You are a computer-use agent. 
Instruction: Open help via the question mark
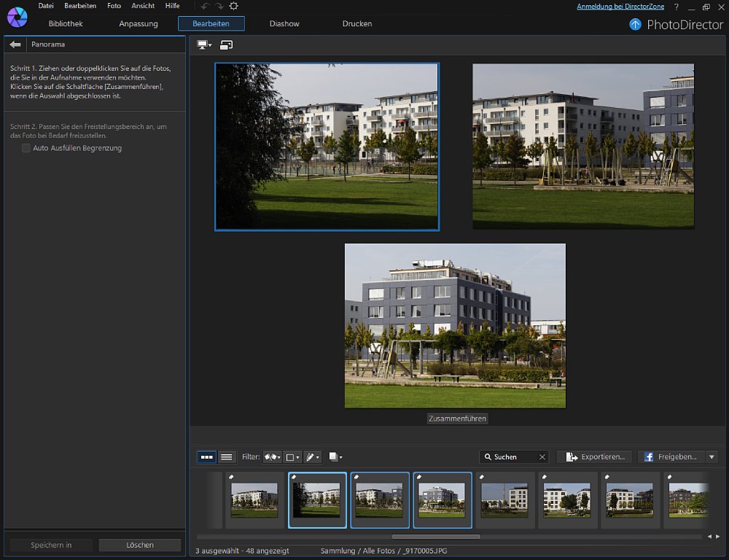pyautogui.click(x=677, y=7)
